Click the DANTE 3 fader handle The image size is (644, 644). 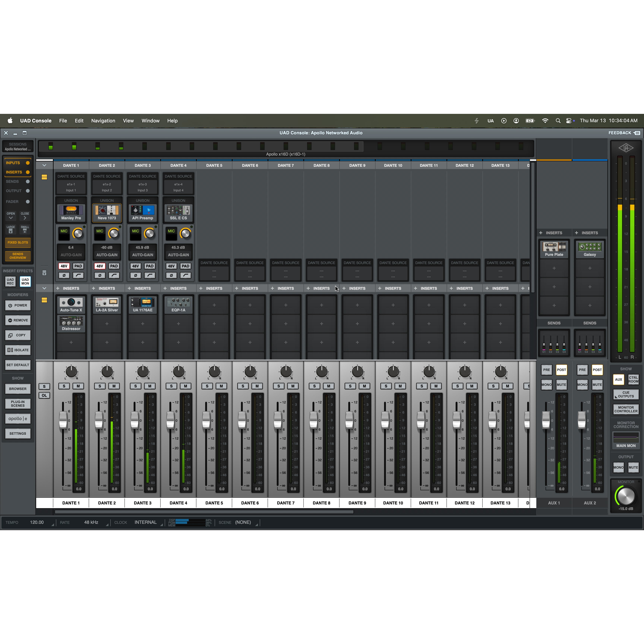click(134, 420)
